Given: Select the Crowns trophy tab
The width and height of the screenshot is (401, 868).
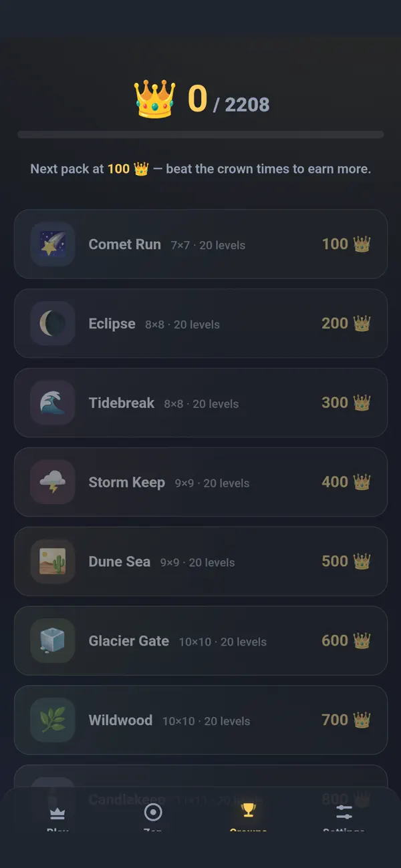Looking at the screenshot, I should click(249, 818).
